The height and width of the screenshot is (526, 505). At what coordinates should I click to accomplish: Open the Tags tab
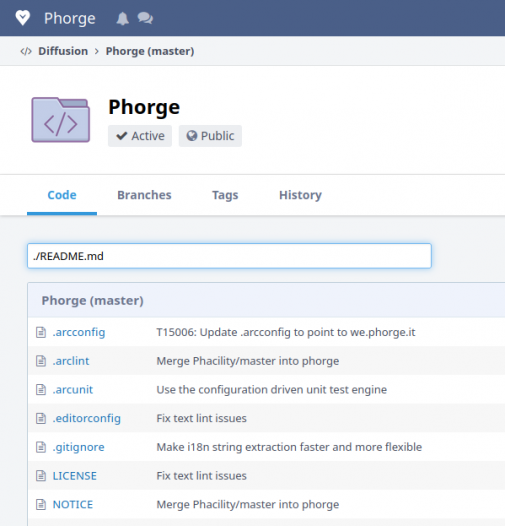tap(225, 195)
